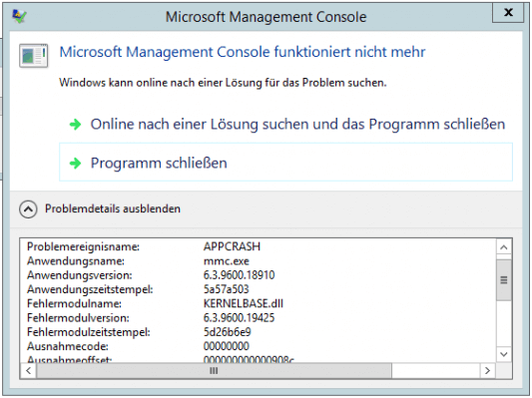Viewport: 532px width, 398px height.
Task: Click the value 00000000
Action: click(226, 346)
